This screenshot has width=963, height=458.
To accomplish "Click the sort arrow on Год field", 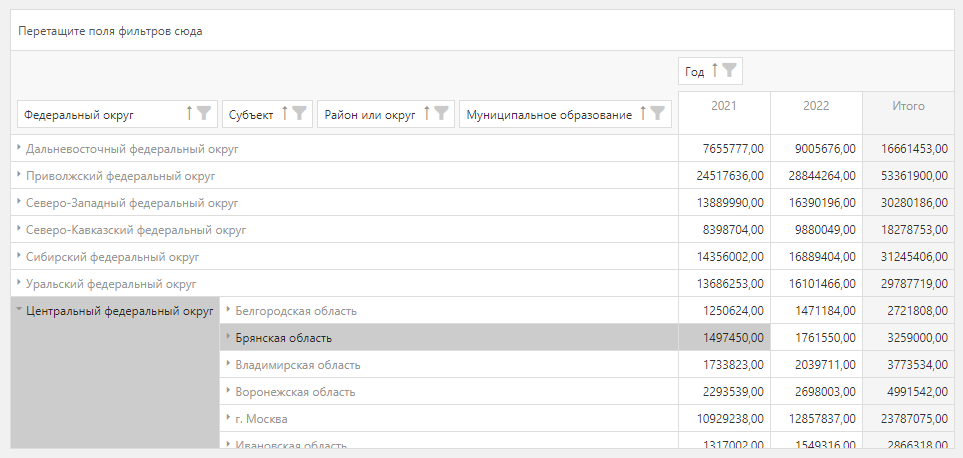I will (x=715, y=71).
